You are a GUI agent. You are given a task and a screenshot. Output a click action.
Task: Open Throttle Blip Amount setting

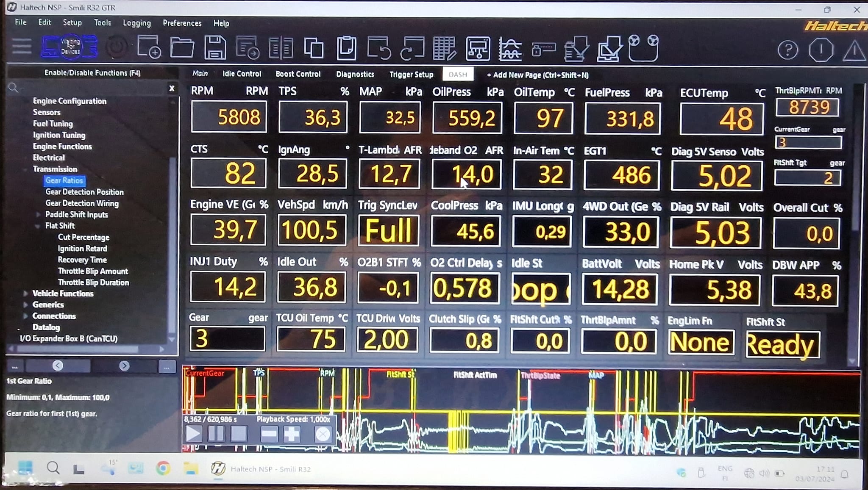tap(93, 271)
